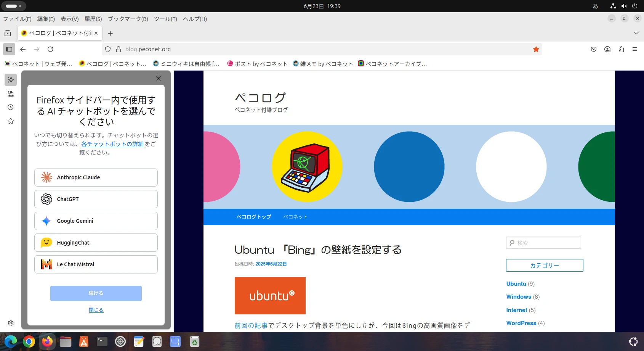Open synced tabs in sidebar
The height and width of the screenshot is (351, 644).
tap(11, 94)
